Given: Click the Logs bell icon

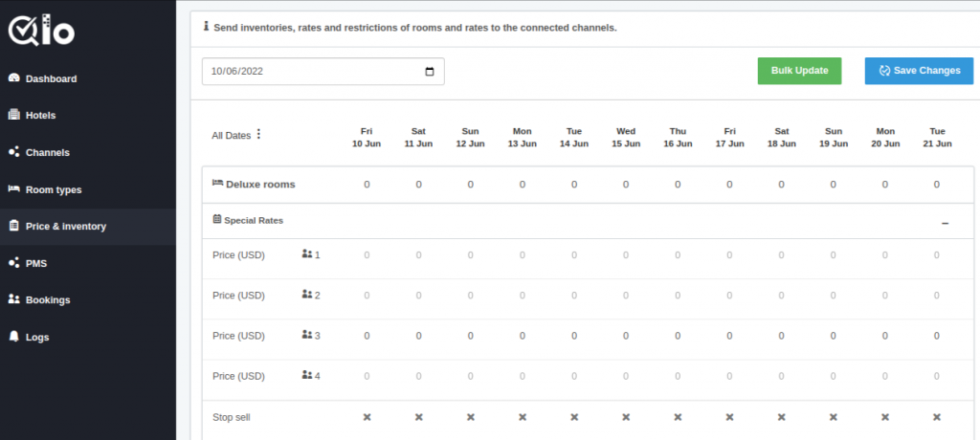Looking at the screenshot, I should click(x=13, y=337).
